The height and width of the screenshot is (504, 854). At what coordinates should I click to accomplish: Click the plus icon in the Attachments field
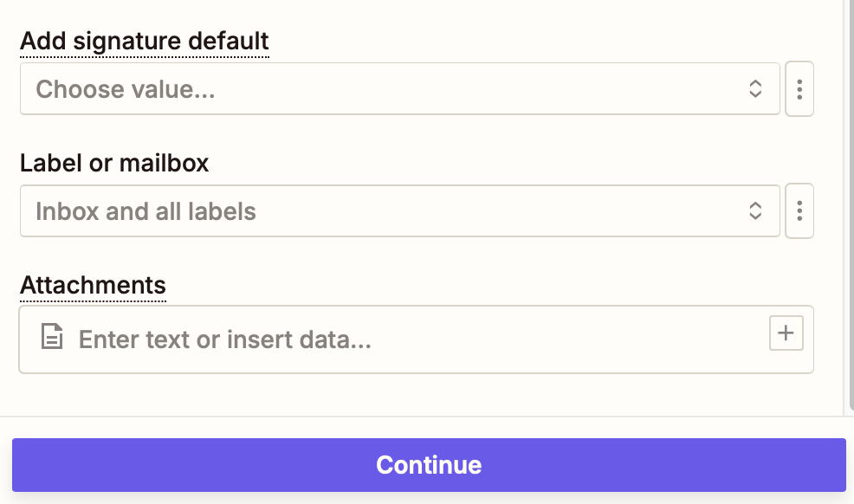[786, 333]
